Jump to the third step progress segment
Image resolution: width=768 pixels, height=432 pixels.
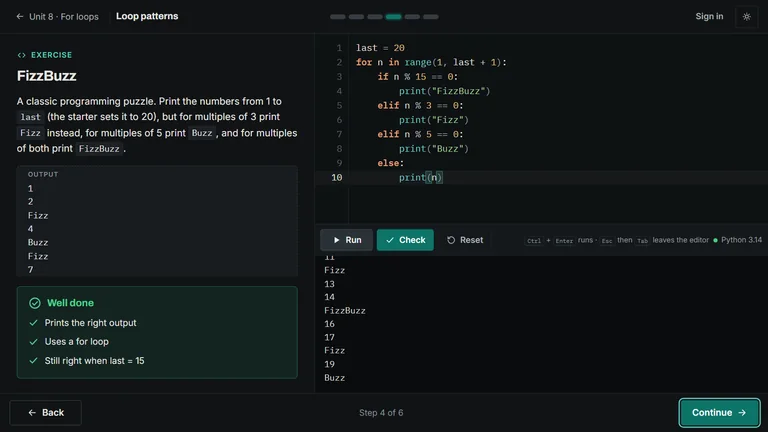click(x=375, y=17)
